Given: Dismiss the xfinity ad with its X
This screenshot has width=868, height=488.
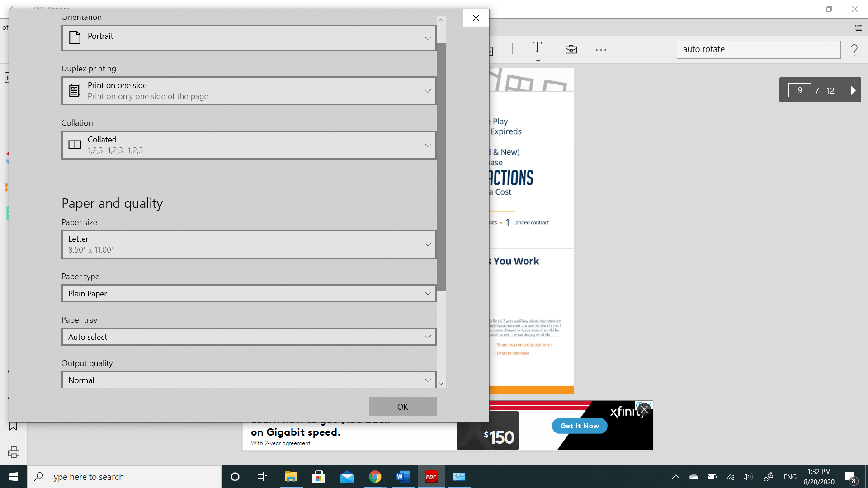Looking at the screenshot, I should pyautogui.click(x=644, y=409).
